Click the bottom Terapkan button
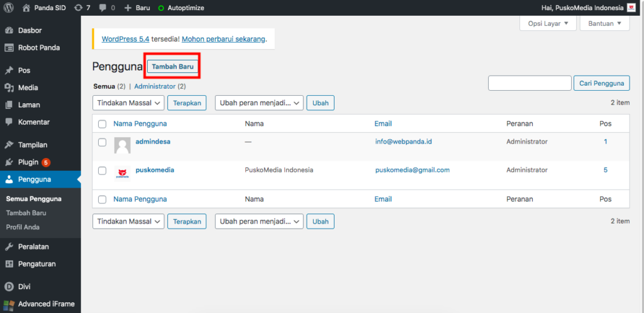The image size is (644, 313). pyautogui.click(x=187, y=221)
